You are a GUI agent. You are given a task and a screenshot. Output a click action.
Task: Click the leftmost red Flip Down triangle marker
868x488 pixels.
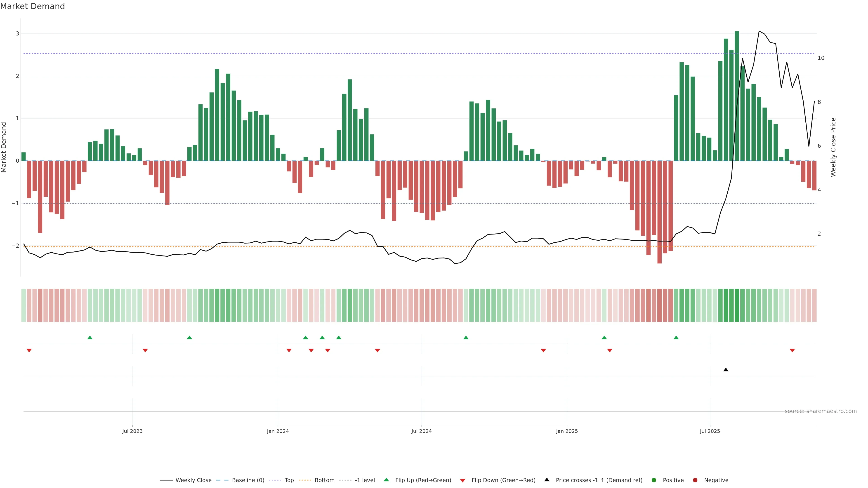tap(29, 351)
